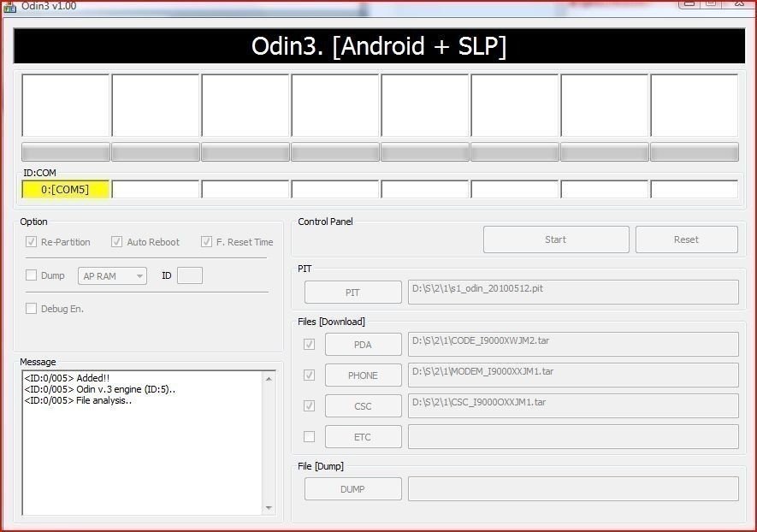This screenshot has height=532, width=757.
Task: Enable the Dump checkbox
Action: click(x=32, y=275)
